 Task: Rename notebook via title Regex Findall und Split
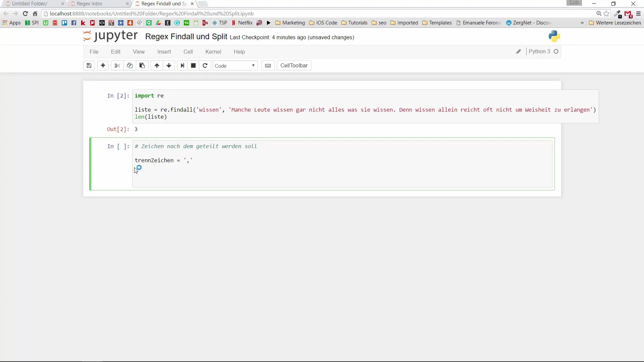[x=186, y=37]
